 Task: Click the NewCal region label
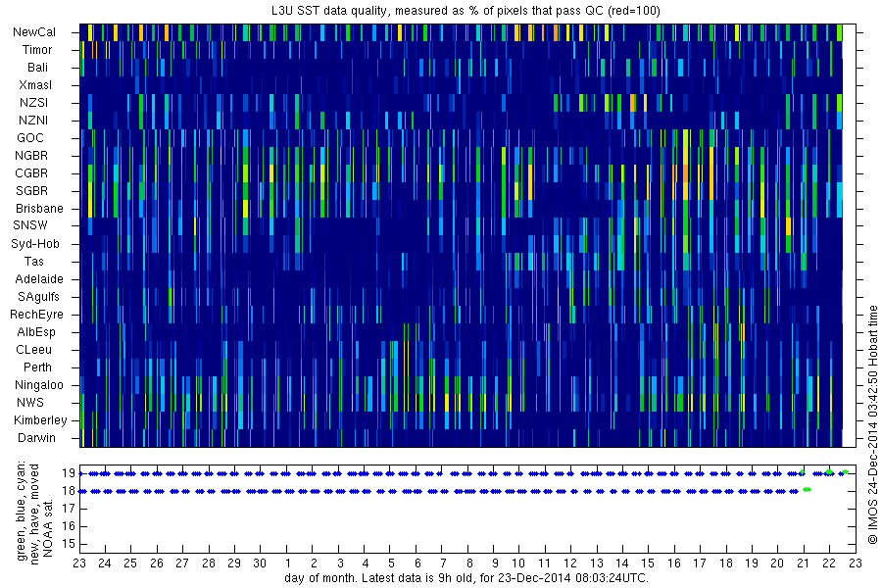click(34, 32)
